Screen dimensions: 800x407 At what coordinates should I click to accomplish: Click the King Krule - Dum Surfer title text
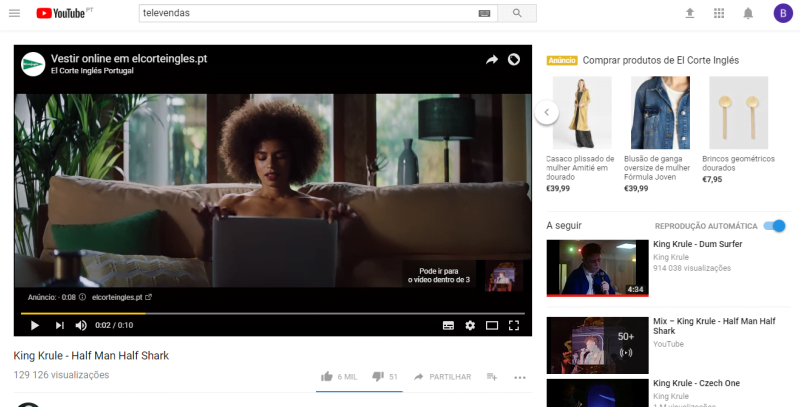click(697, 244)
